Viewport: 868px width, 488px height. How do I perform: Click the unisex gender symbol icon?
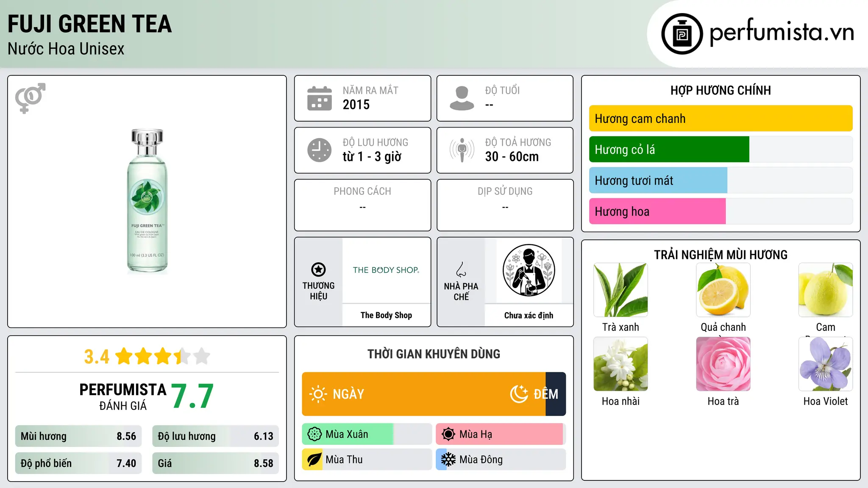coord(30,98)
